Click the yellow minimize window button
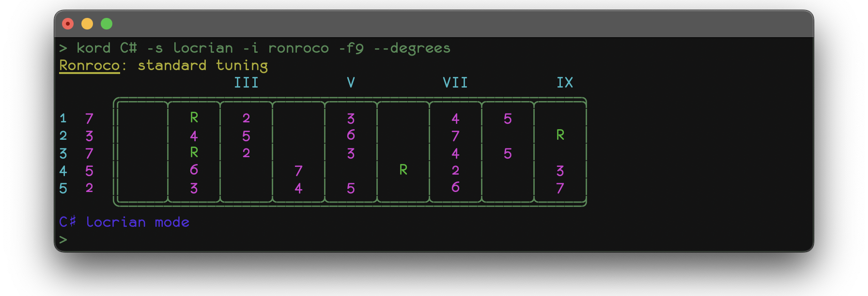868x296 pixels. coord(87,24)
